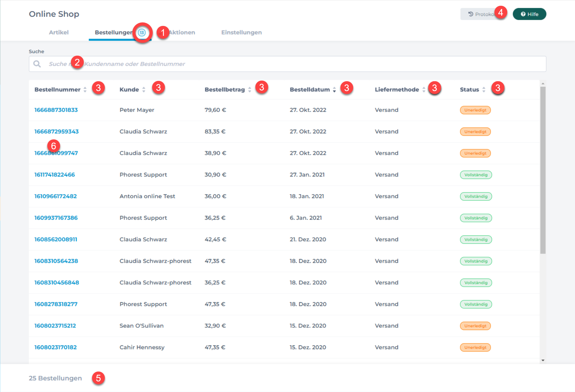Viewport: 575px width, 392px height.
Task: Click Vollständig badge of order 1611741822466
Action: pyautogui.click(x=476, y=175)
